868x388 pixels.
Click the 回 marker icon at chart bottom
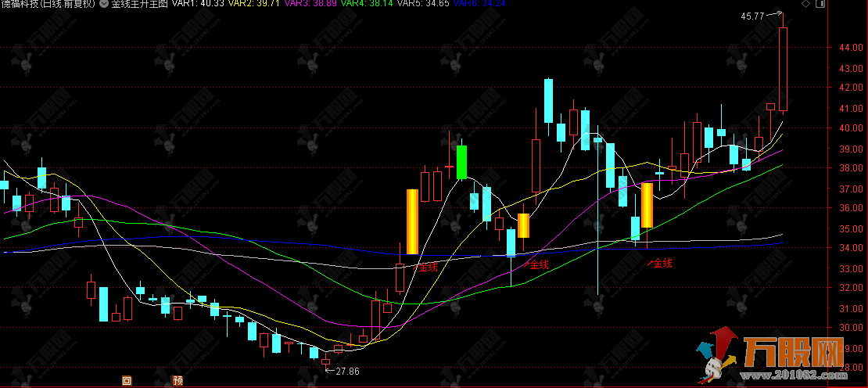tap(126, 381)
